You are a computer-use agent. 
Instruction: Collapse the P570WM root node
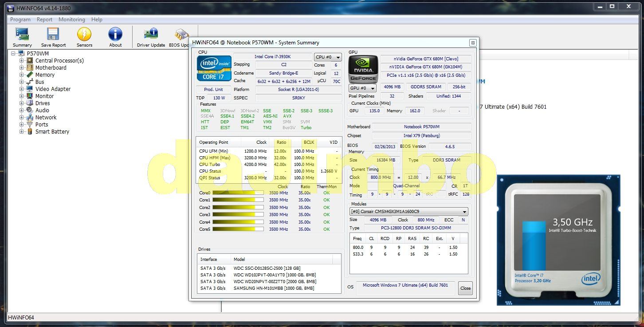13,54
